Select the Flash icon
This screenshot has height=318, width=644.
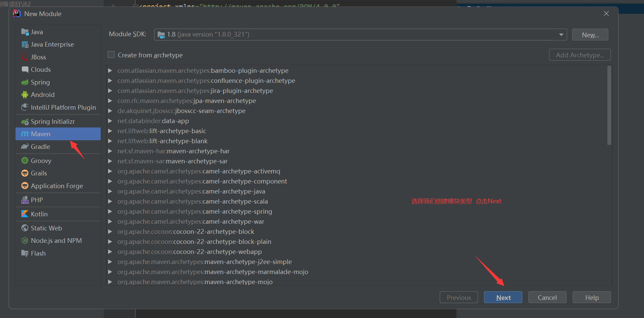pos(25,253)
